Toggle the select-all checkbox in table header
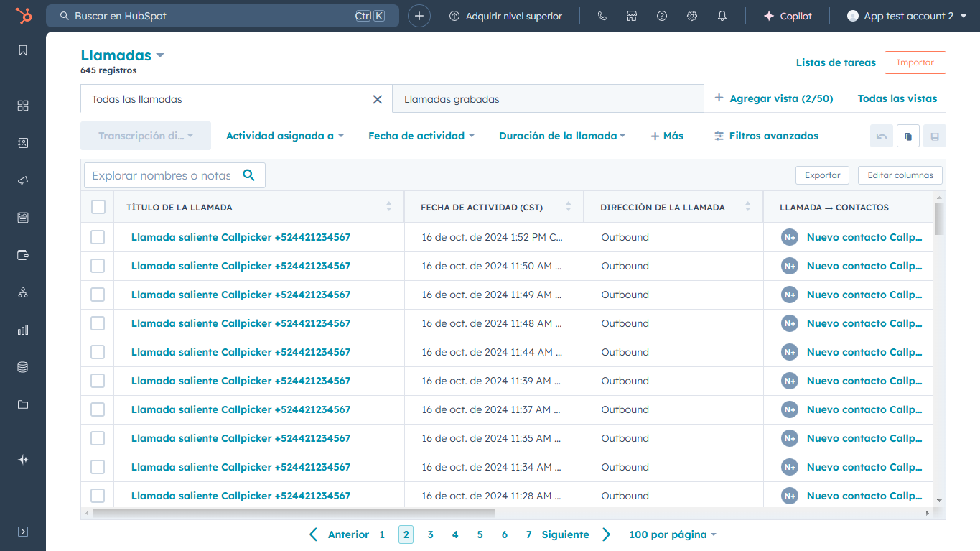This screenshot has height=551, width=980. [98, 207]
